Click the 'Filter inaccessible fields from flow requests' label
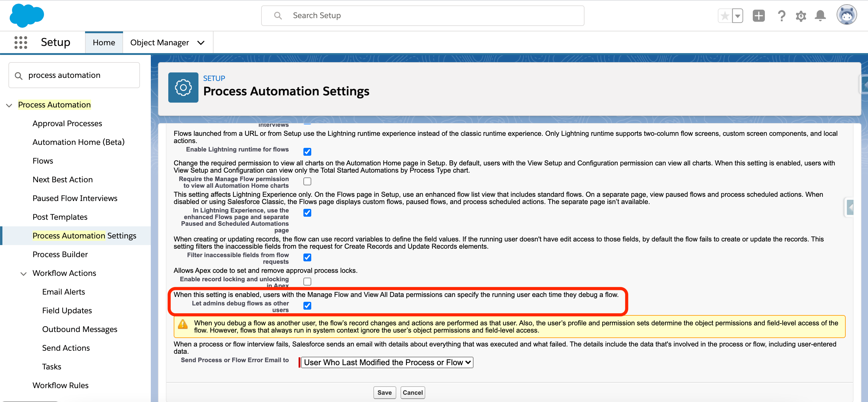Viewport: 868px width, 402px height. [x=238, y=258]
